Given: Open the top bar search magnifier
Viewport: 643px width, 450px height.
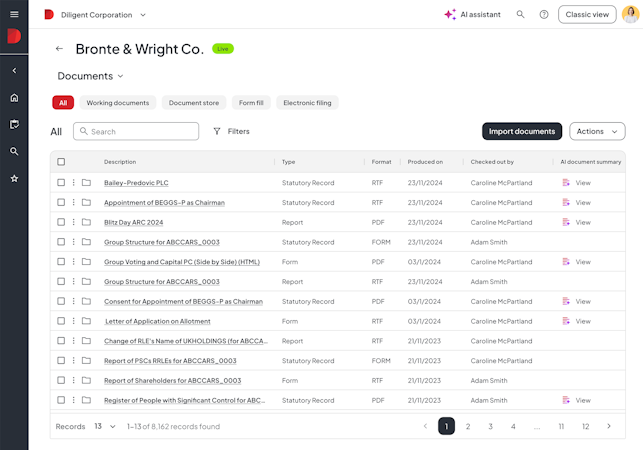Looking at the screenshot, I should 520,14.
